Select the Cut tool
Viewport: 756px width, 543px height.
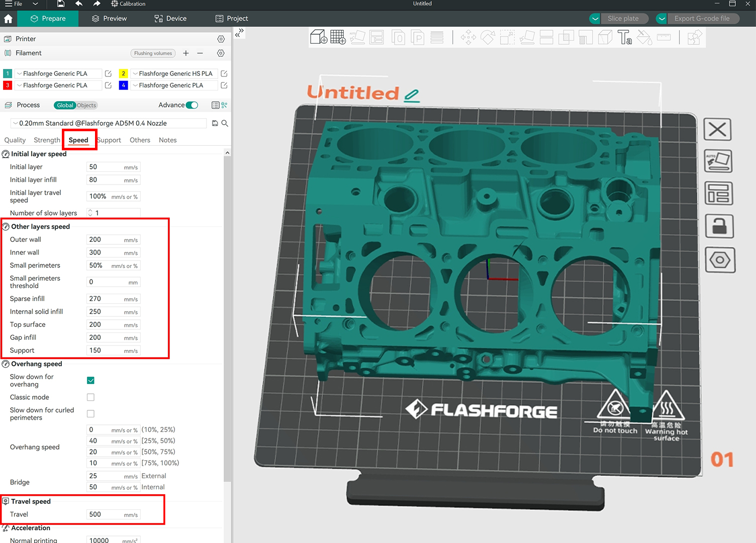pos(546,38)
